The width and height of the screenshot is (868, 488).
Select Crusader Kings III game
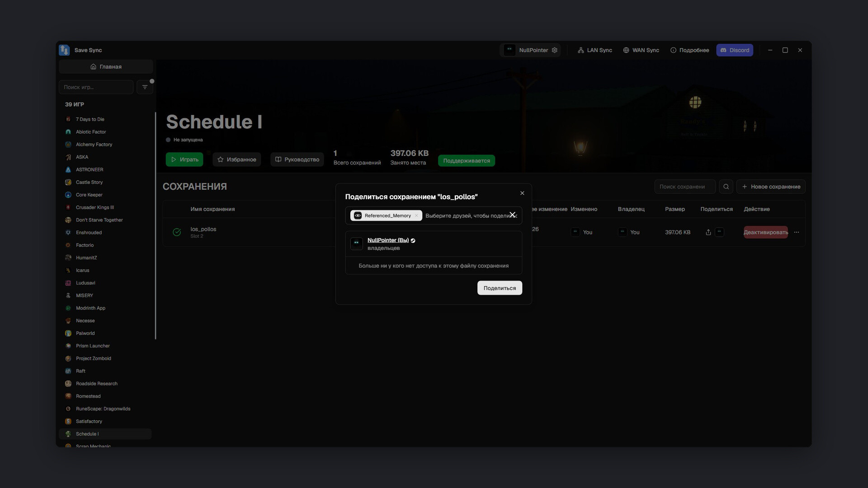pos(105,207)
